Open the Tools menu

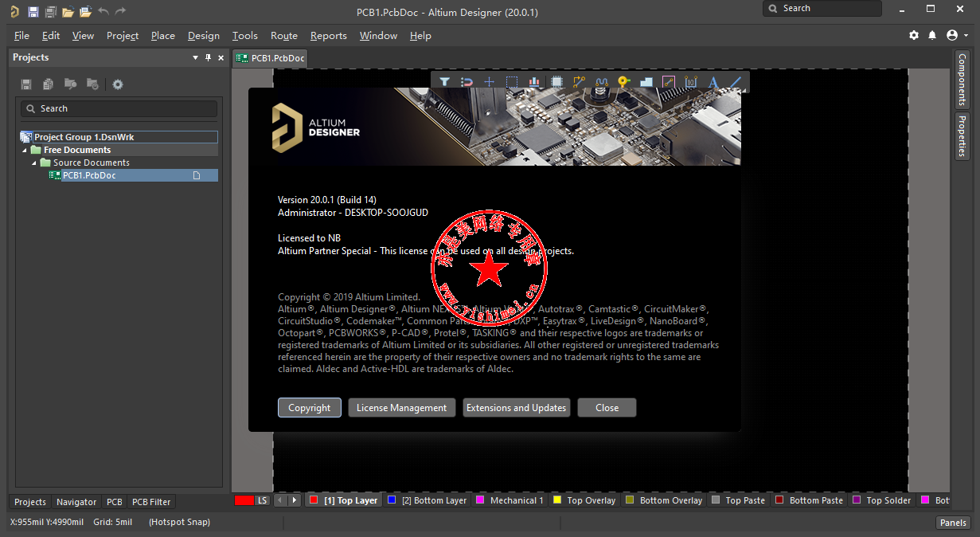(245, 35)
